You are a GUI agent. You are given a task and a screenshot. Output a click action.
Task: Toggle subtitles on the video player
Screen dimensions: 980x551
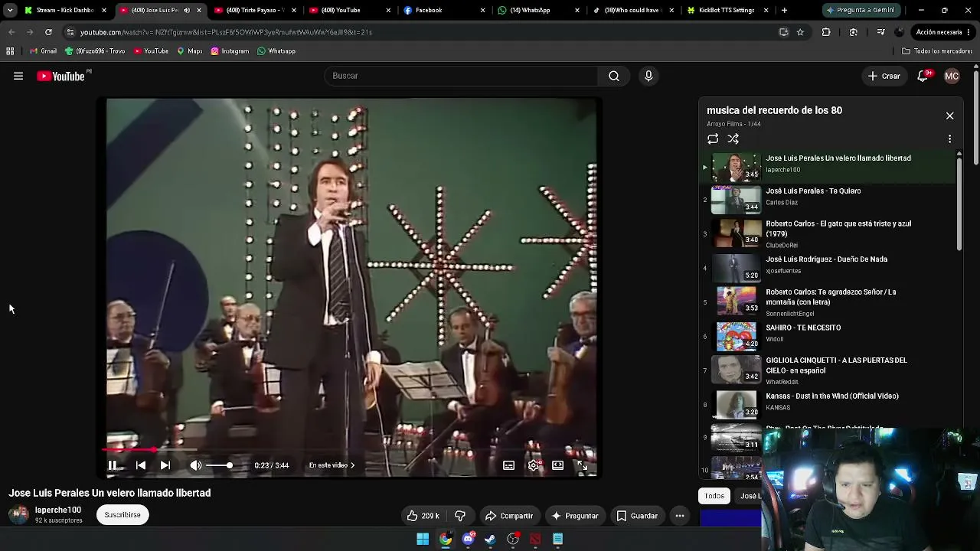tap(508, 465)
